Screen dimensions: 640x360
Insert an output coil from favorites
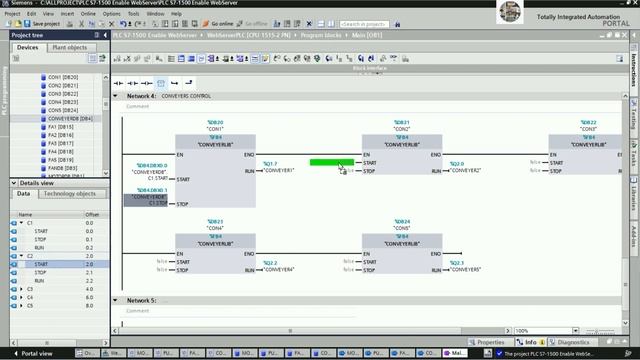[x=147, y=83]
